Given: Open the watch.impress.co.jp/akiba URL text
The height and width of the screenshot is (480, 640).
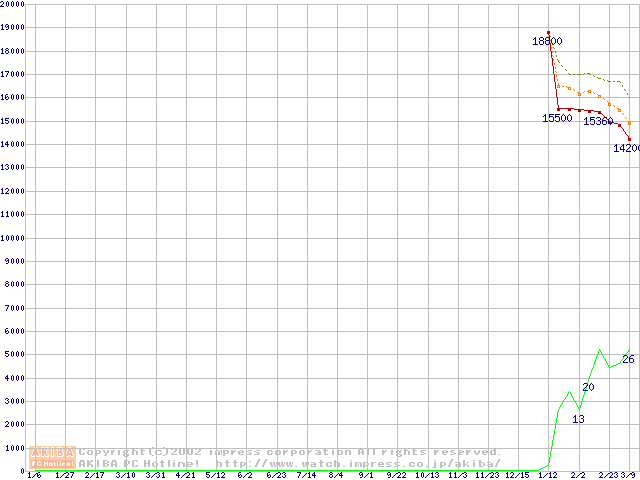Looking at the screenshot, I should coord(357,464).
